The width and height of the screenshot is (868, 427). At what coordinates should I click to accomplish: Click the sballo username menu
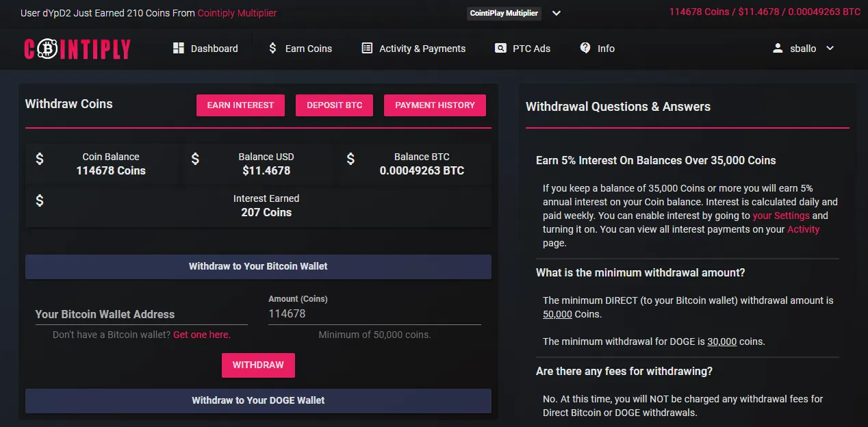pos(803,49)
